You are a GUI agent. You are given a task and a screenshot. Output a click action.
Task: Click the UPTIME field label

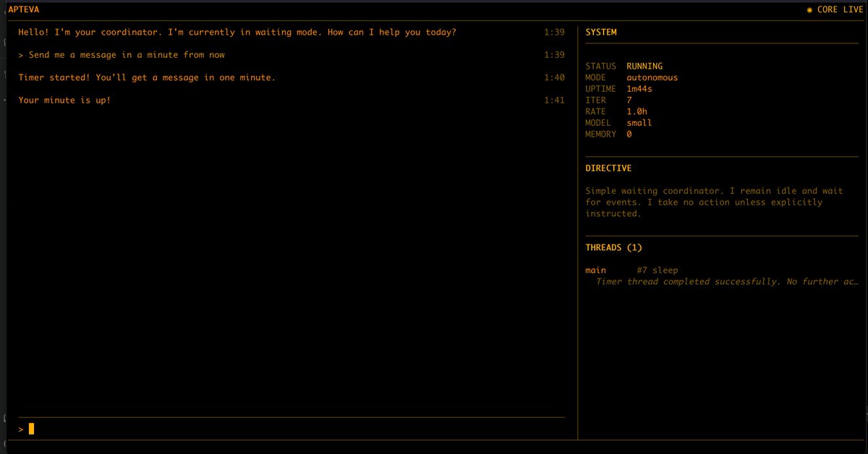coord(600,89)
